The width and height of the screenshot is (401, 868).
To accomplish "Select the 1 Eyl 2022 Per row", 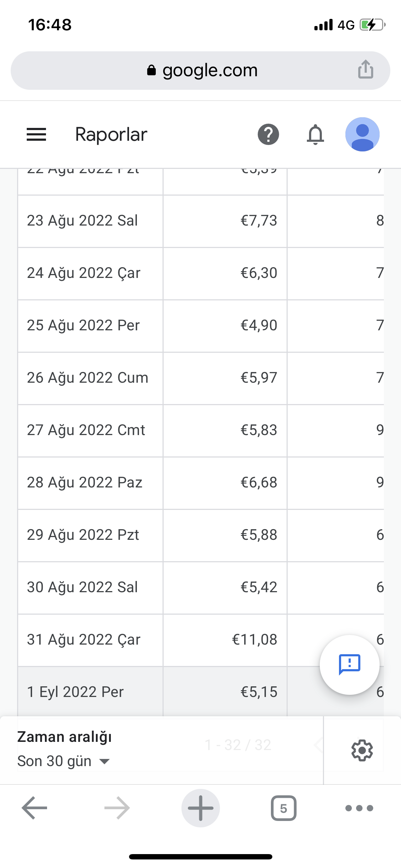I will coord(201,692).
